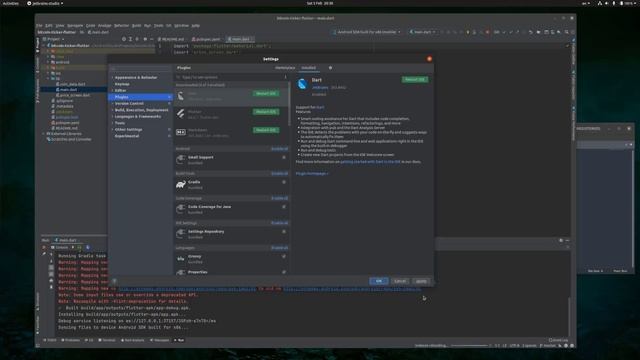Click the Run panel settings gear icon

coord(561,240)
